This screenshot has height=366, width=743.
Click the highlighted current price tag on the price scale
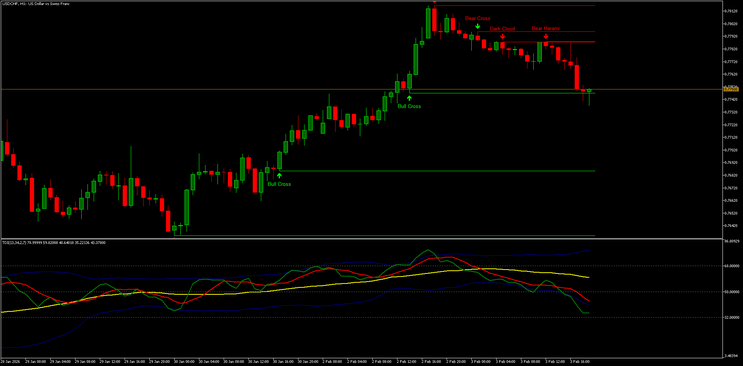click(x=731, y=89)
